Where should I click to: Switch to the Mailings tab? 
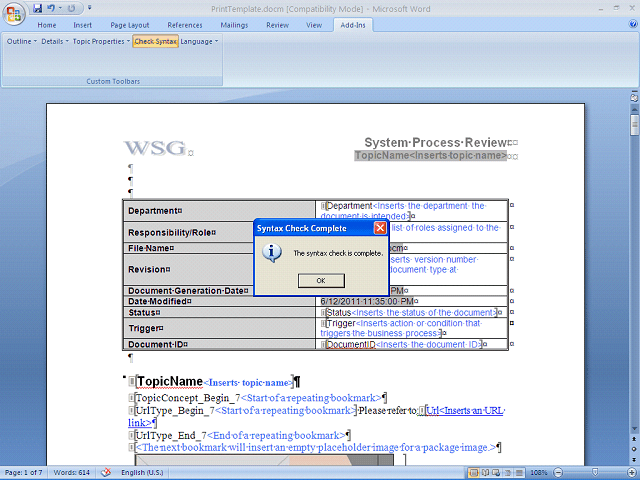tap(234, 25)
